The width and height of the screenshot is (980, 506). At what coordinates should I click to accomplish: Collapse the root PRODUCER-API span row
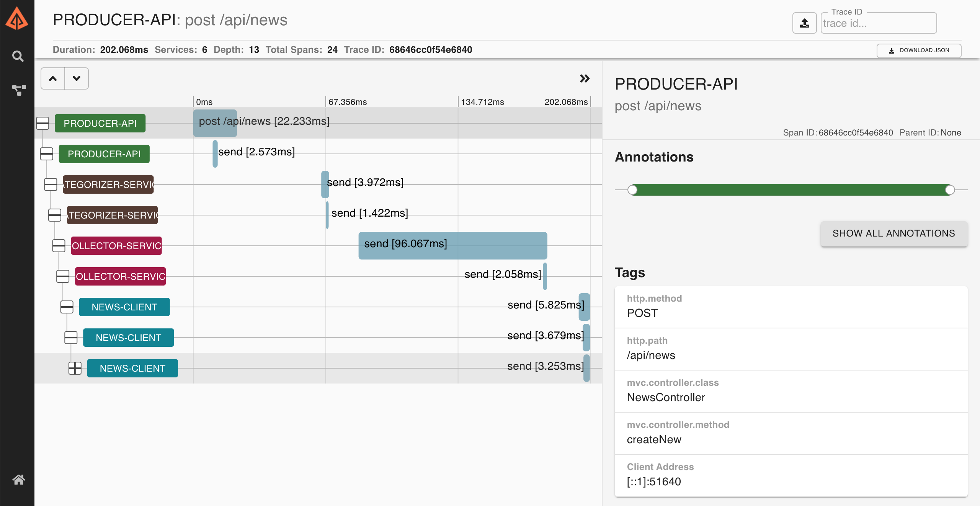coord(42,123)
